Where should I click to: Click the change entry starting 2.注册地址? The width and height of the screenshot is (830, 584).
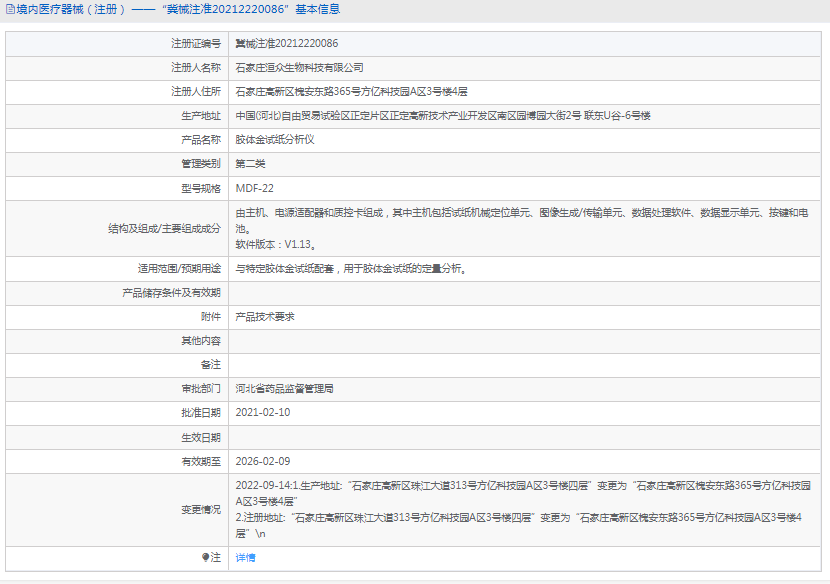pos(519,525)
